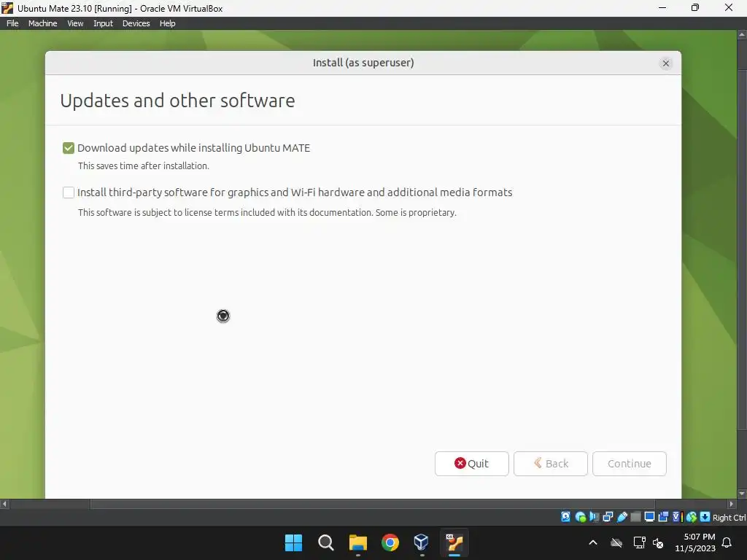Click the audio indicator in VirtualBox status bar
Viewport: 747px width, 560px height.
(x=594, y=517)
